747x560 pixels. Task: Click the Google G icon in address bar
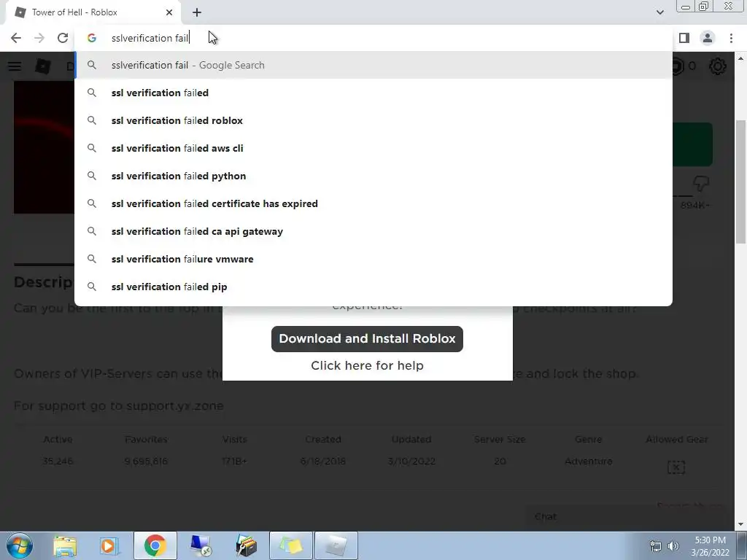click(92, 38)
